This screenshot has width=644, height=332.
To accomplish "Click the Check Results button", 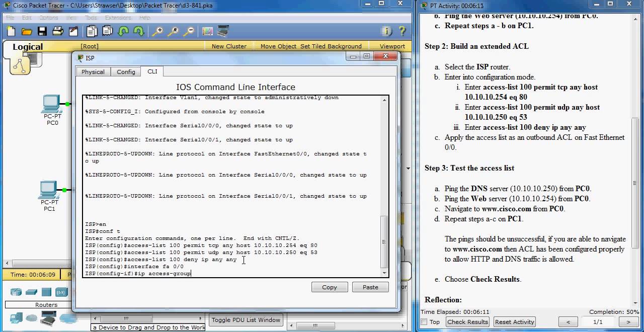I will [x=467, y=322].
